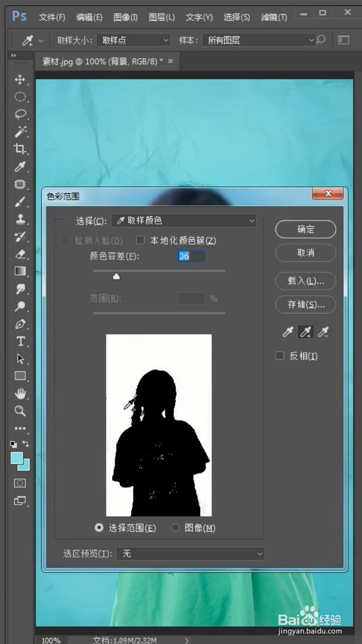Open the Edit Toolbar three-dots menu

coord(20,429)
